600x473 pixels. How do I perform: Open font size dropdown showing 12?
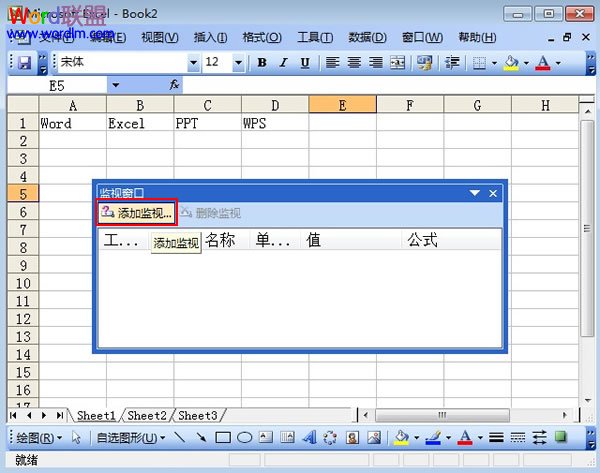coord(238,62)
